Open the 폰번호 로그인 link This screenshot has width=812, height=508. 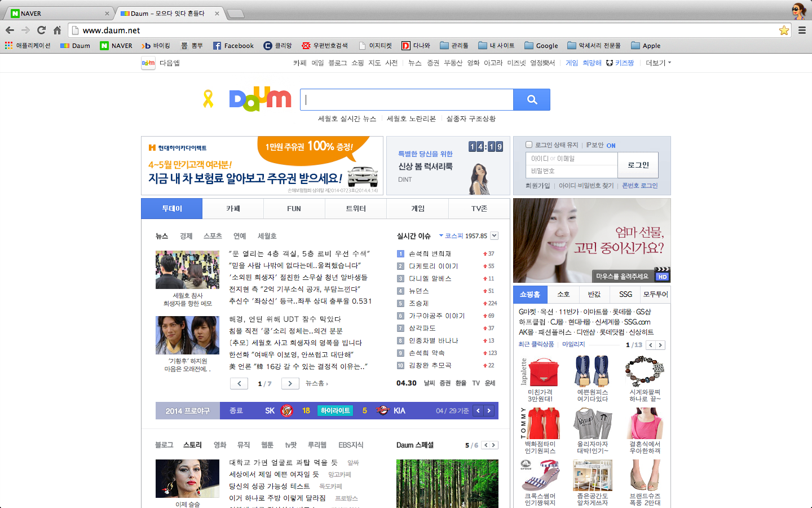pos(639,185)
